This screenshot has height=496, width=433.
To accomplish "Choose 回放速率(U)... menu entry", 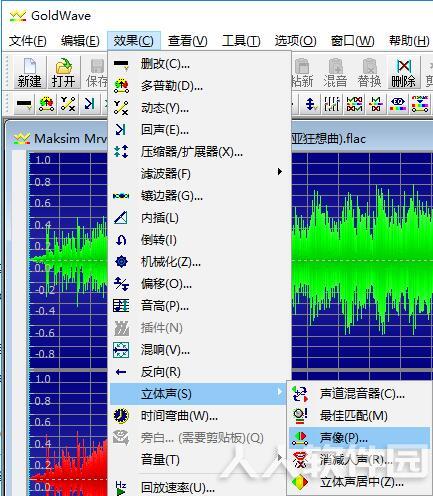I will click(x=198, y=488).
